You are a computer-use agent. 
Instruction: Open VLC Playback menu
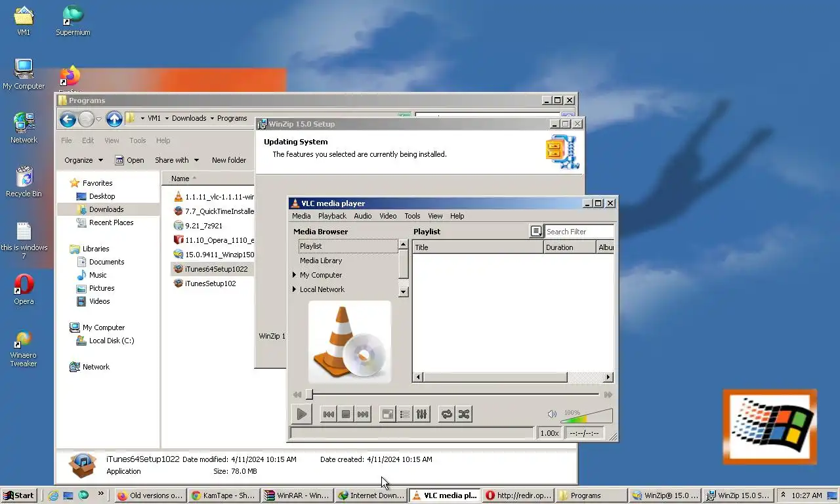click(x=332, y=216)
